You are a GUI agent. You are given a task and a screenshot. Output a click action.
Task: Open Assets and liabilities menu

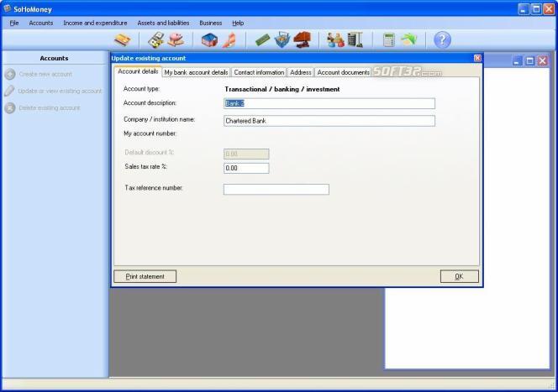(x=163, y=24)
